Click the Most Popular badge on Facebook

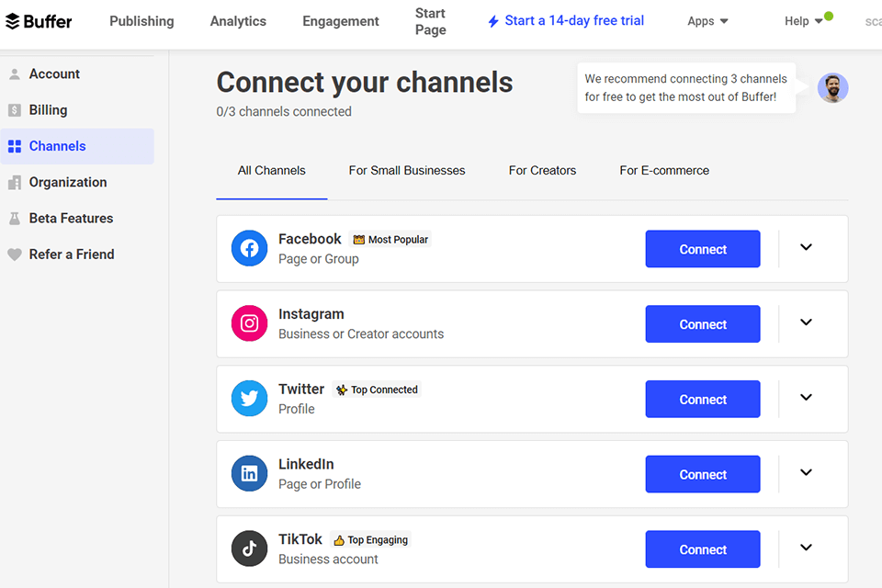pos(390,240)
